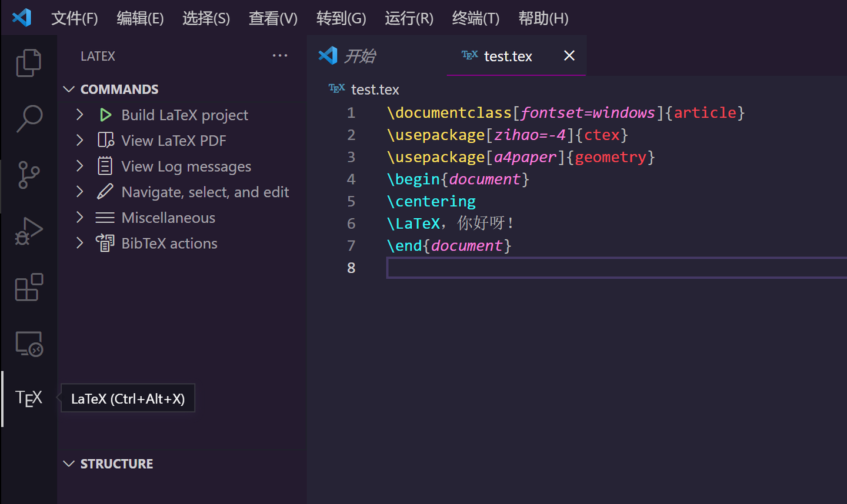Run the View LaTeX PDF command
Screen dimensions: 847x504
[173, 141]
